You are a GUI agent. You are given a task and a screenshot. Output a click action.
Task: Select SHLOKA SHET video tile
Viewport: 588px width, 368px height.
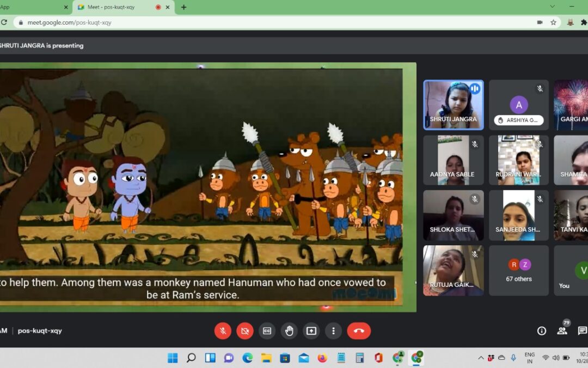tap(454, 215)
